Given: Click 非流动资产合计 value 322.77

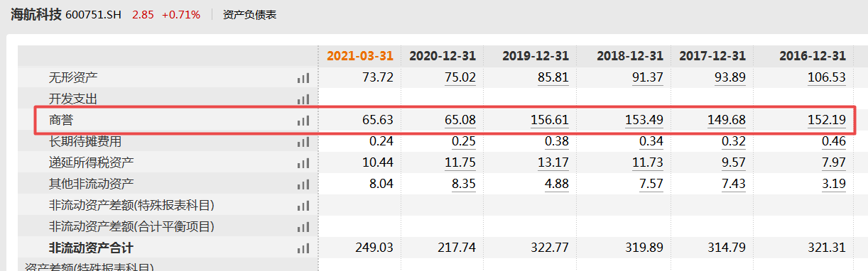Looking at the screenshot, I should coord(550,248).
